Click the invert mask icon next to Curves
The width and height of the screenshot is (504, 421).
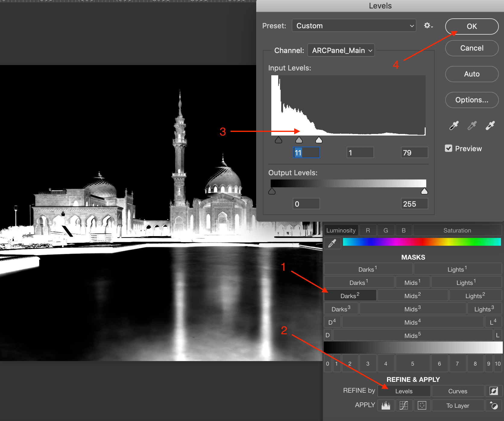[x=493, y=391]
